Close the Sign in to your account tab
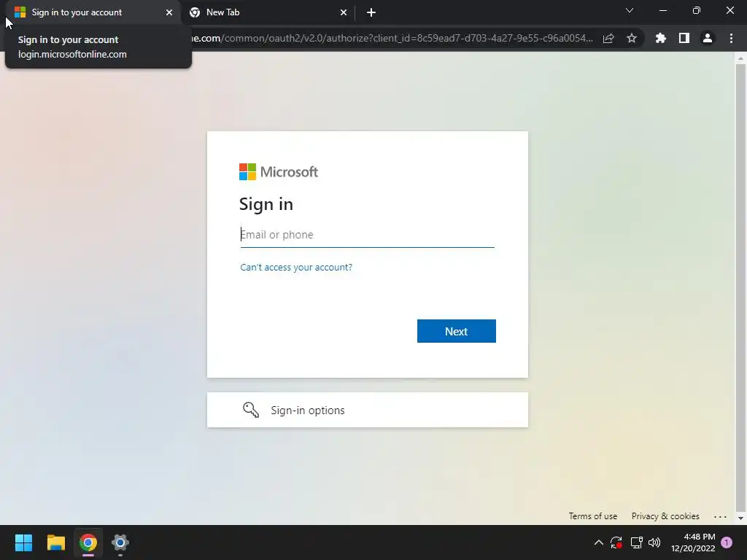This screenshot has width=747, height=560. 169,12
